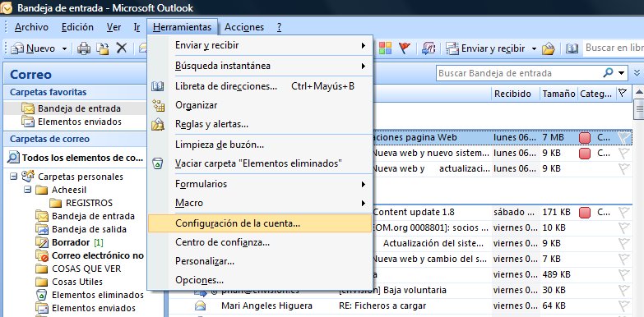The image size is (644, 317).
Task: Click the Carpetas favoritas header
Action: pyautogui.click(x=75, y=92)
